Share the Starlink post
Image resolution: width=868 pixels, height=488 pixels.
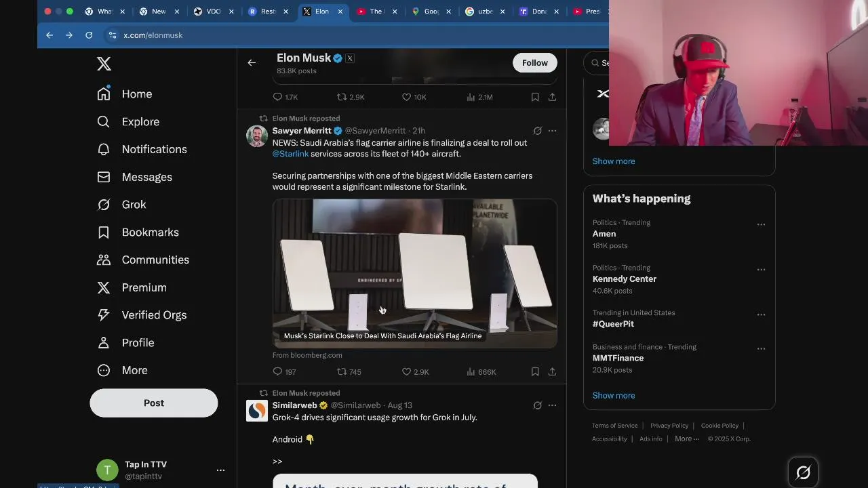point(552,371)
